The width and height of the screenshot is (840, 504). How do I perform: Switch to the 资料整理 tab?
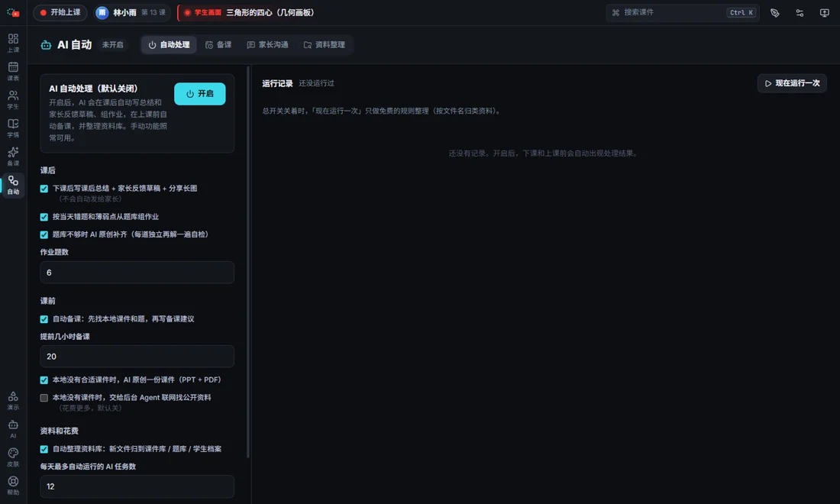[x=324, y=45]
